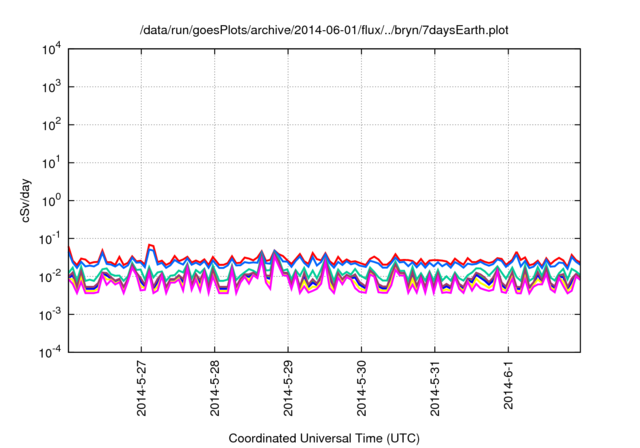
Task: Click the 10^0 y-axis tick label
Action: coord(52,201)
